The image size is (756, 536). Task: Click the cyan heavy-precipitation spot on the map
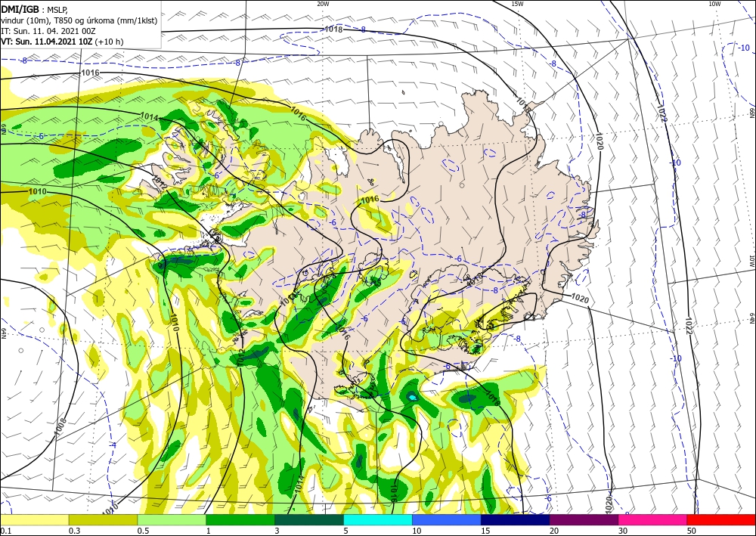(x=413, y=397)
